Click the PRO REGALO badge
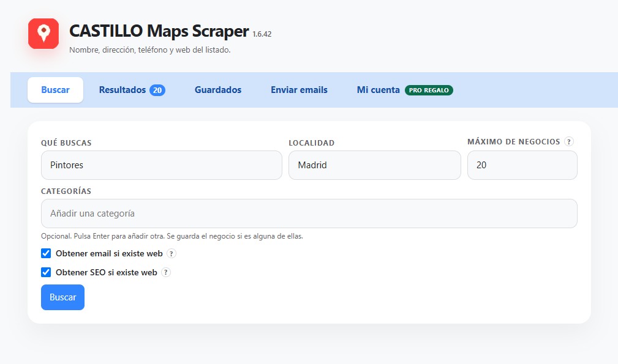Image resolution: width=618 pixels, height=364 pixels. coord(429,90)
